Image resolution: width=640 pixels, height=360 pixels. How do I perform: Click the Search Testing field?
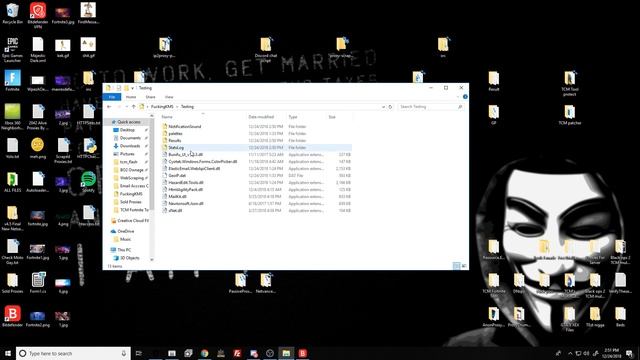pos(430,107)
